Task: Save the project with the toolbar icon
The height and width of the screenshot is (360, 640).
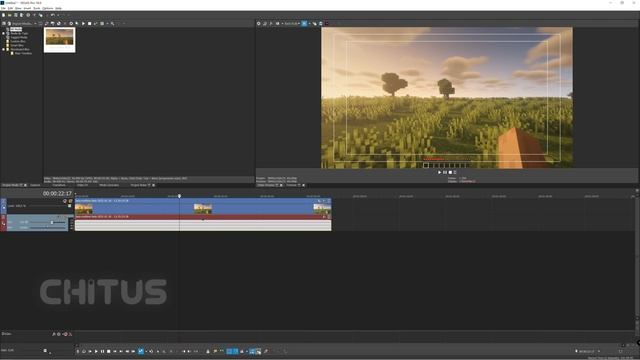Action: tap(16, 15)
